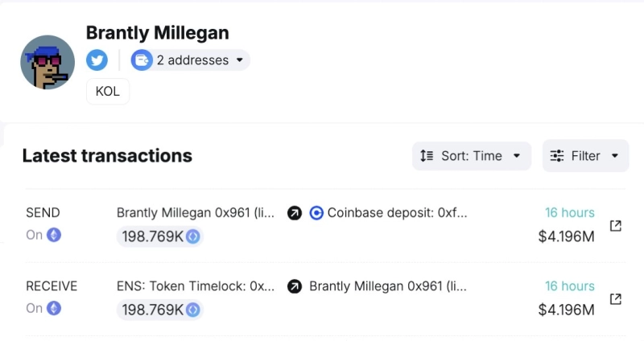The height and width of the screenshot is (341, 644).
Task: Click the Coinbase logo icon
Action: [x=316, y=213]
